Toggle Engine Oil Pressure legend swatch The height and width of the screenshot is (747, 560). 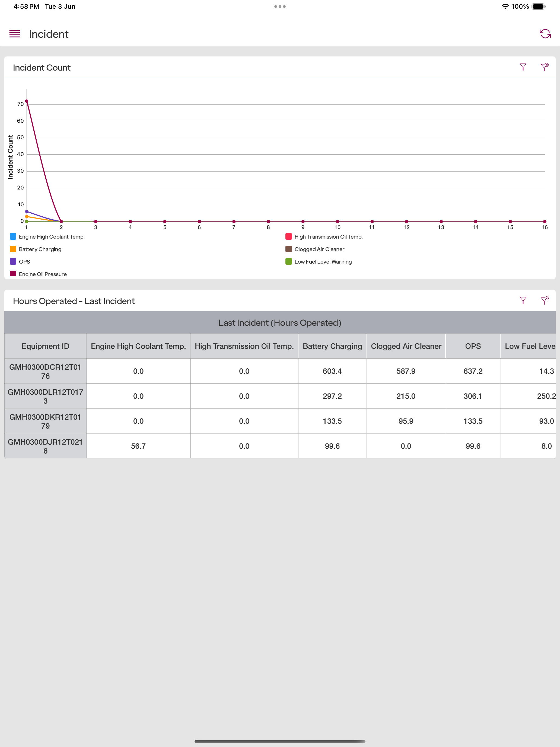(x=13, y=274)
